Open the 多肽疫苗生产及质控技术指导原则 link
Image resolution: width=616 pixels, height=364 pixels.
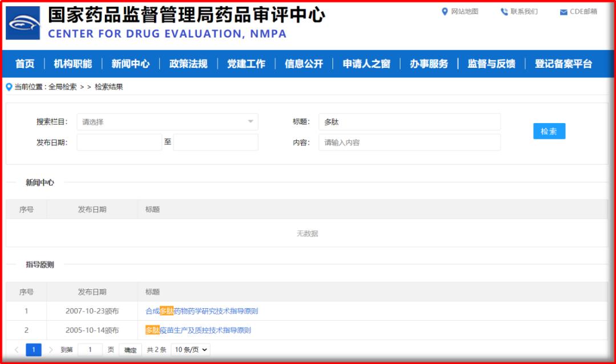click(198, 330)
